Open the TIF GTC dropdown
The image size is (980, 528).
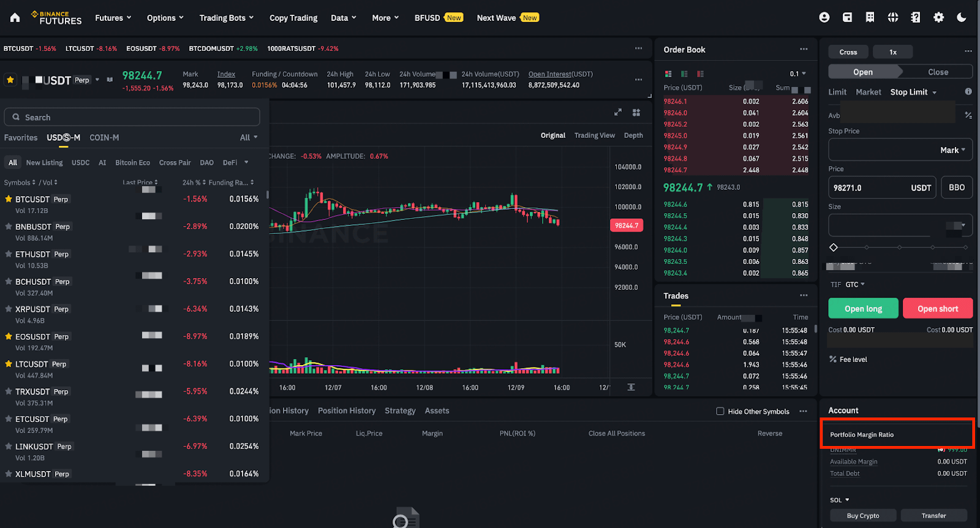tap(855, 284)
